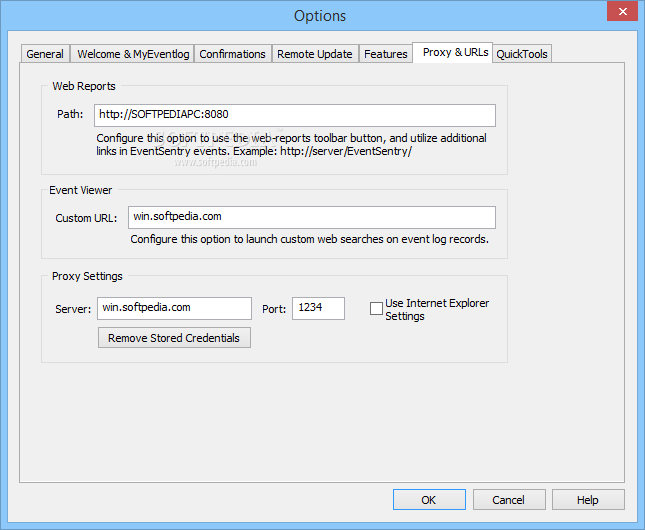Open the Features tab
The width and height of the screenshot is (645, 530).
[385, 54]
